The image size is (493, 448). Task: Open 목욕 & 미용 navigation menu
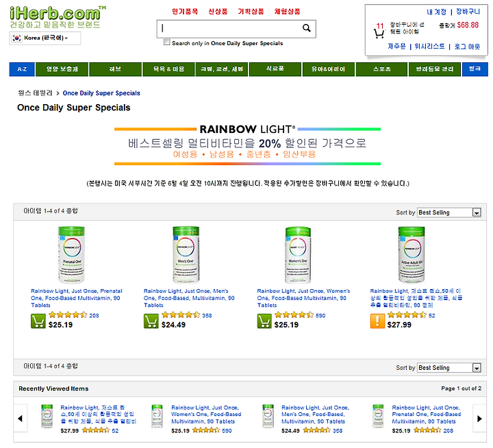click(168, 69)
